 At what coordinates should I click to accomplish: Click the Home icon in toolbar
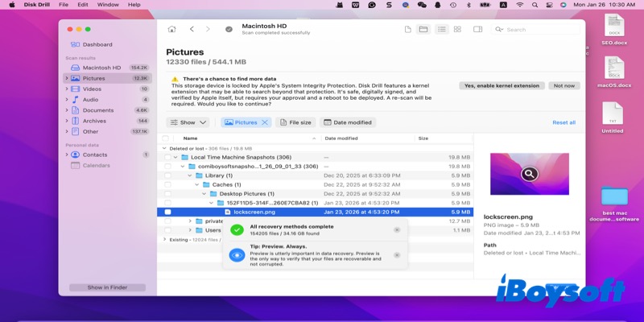[171, 29]
